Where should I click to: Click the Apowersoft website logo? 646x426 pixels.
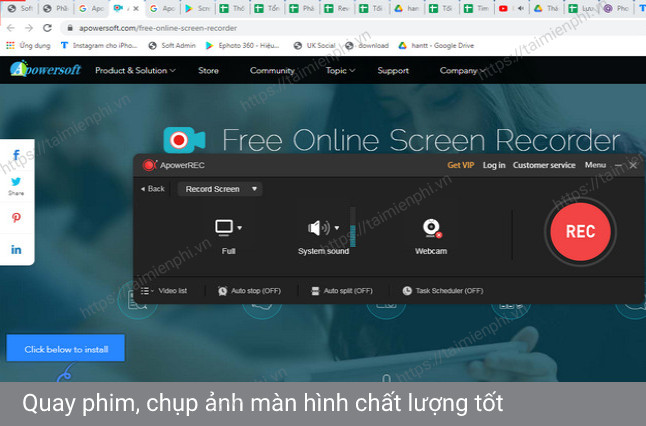45,69
